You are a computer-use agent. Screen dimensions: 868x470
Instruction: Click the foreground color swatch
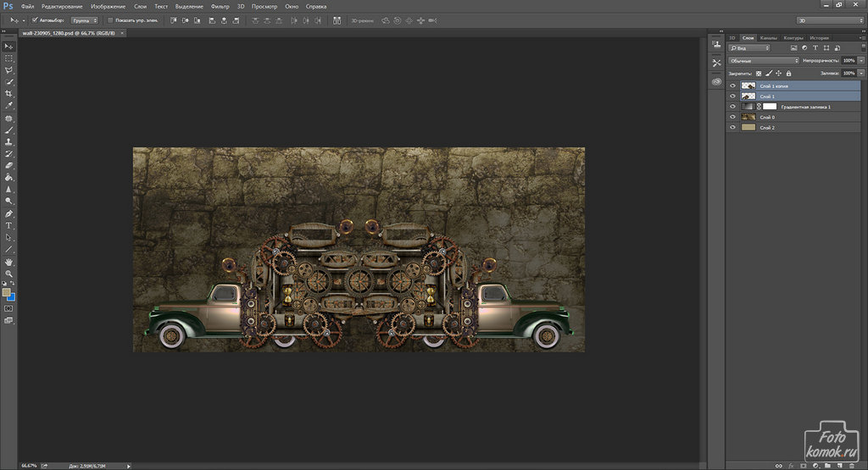(7, 292)
